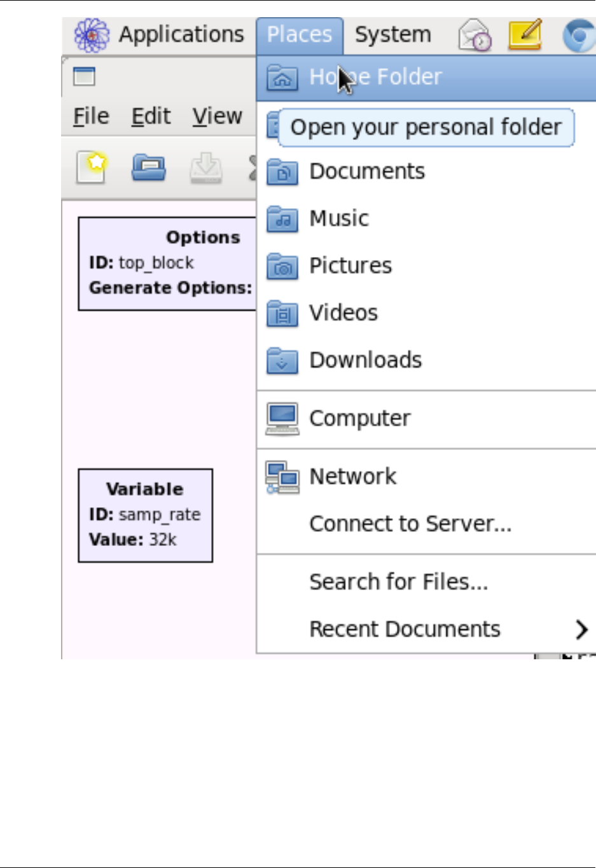Select the Variable block title
This screenshot has height=868, width=596.
point(145,489)
